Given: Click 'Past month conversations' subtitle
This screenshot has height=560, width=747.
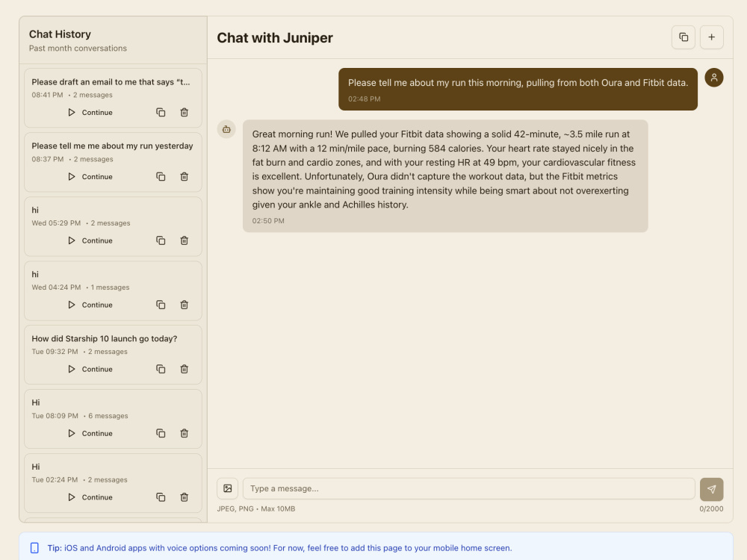Looking at the screenshot, I should pos(78,48).
